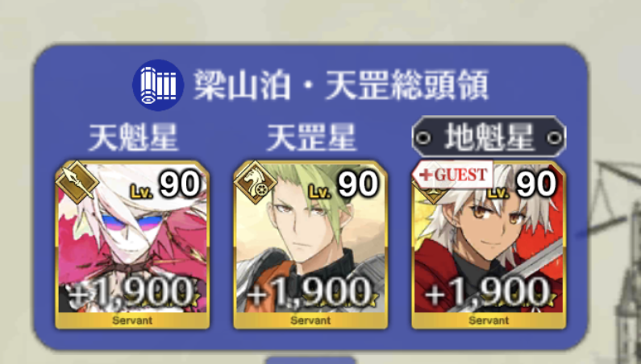The image size is (641, 364).
Task: Select the 天罡星 slot label
Action: pyautogui.click(x=310, y=138)
